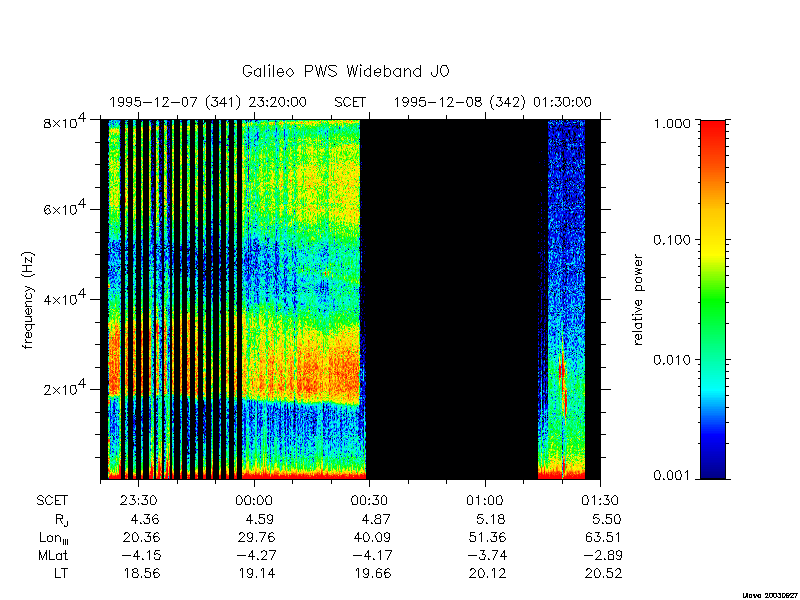This screenshot has height=600, width=800.
Task: Select R_J value 5.18
Action: point(490,519)
